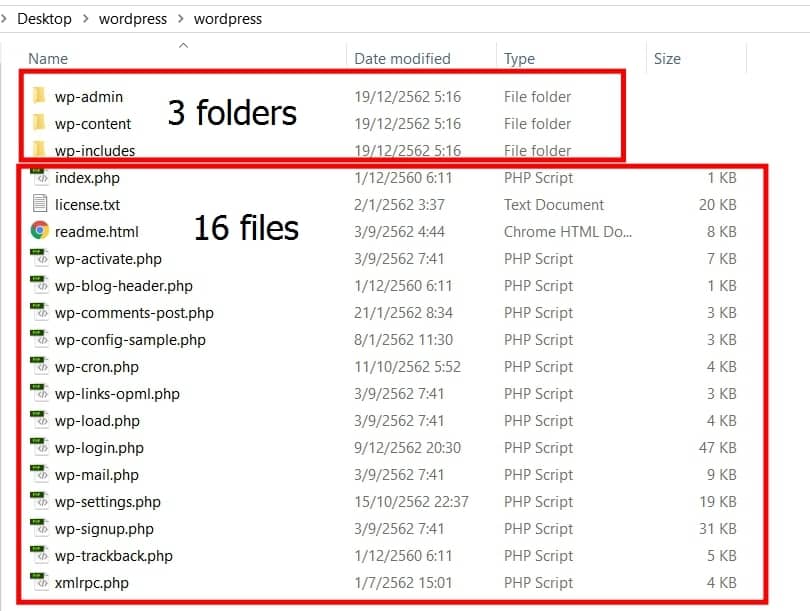The width and height of the screenshot is (810, 611).
Task: Click the 1/7/2562 15:01 date cell
Action: pyautogui.click(x=403, y=583)
